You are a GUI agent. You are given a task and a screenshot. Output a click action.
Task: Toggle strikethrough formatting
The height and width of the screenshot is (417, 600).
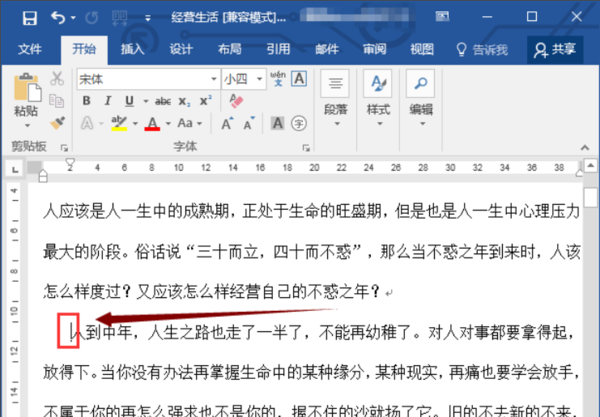[163, 101]
